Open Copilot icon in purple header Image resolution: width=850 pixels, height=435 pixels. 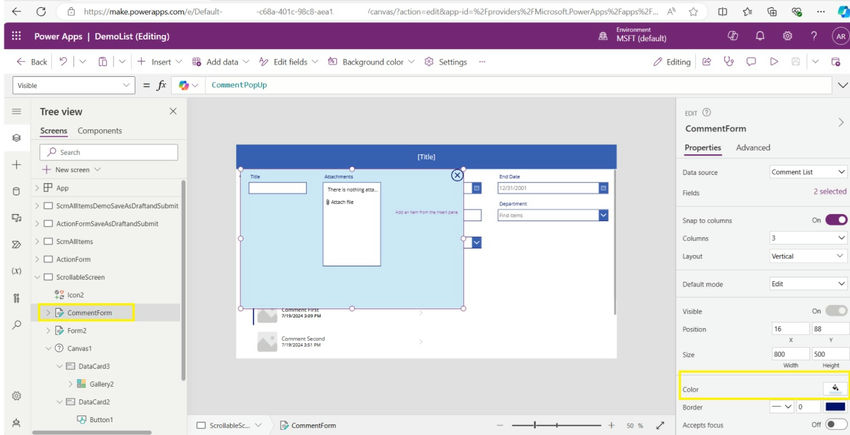(x=733, y=36)
